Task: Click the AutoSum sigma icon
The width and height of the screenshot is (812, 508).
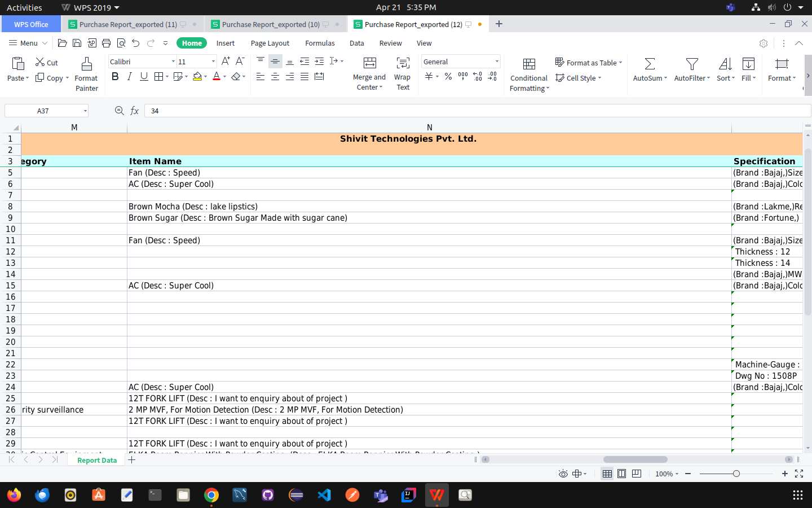Action: click(650, 64)
